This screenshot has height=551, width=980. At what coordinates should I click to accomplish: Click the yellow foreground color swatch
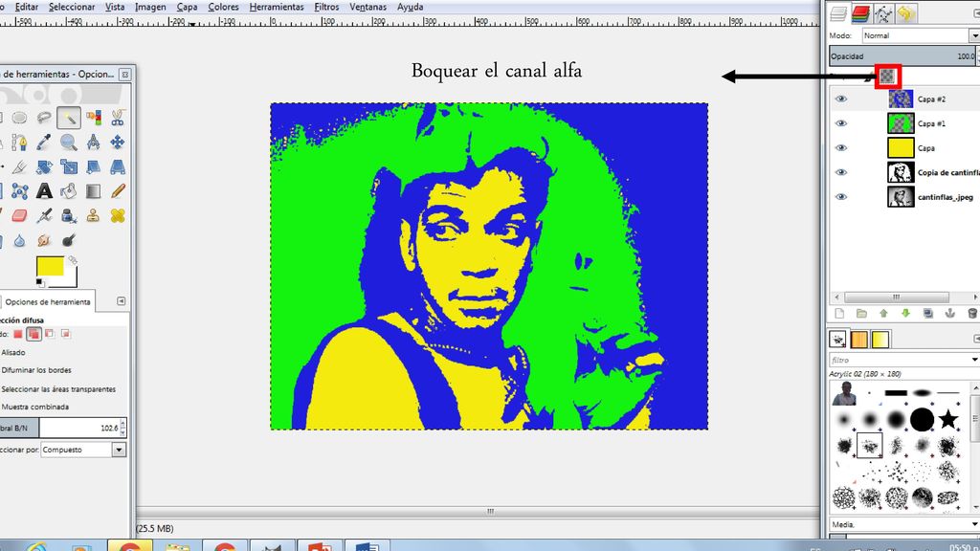(50, 266)
